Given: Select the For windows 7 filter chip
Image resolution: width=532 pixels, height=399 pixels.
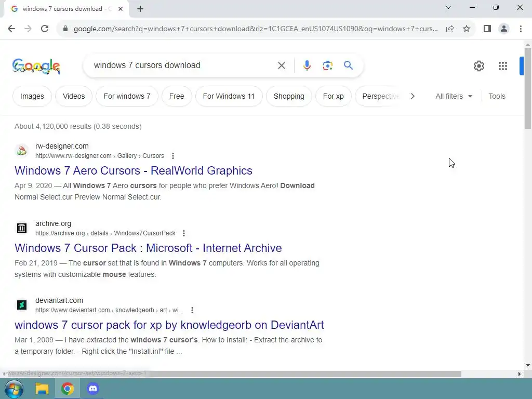Looking at the screenshot, I should tap(127, 96).
